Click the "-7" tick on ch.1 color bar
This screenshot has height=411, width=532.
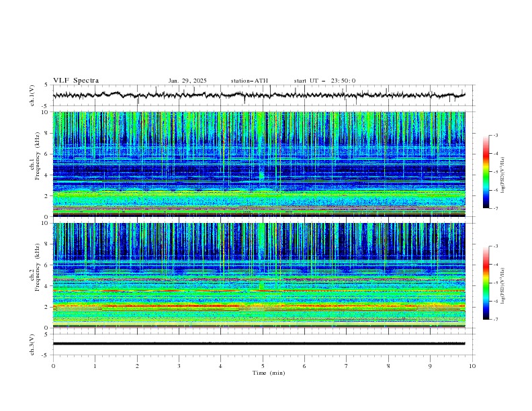[x=496, y=208]
